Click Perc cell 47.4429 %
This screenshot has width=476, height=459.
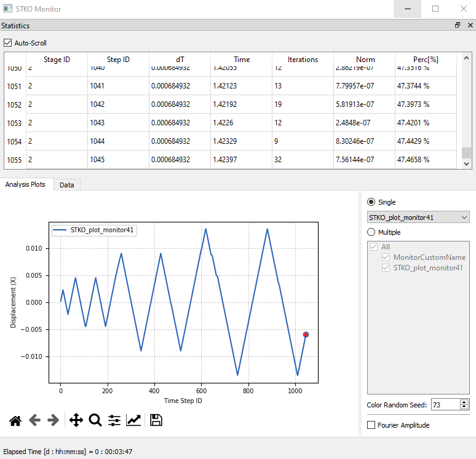coord(426,141)
